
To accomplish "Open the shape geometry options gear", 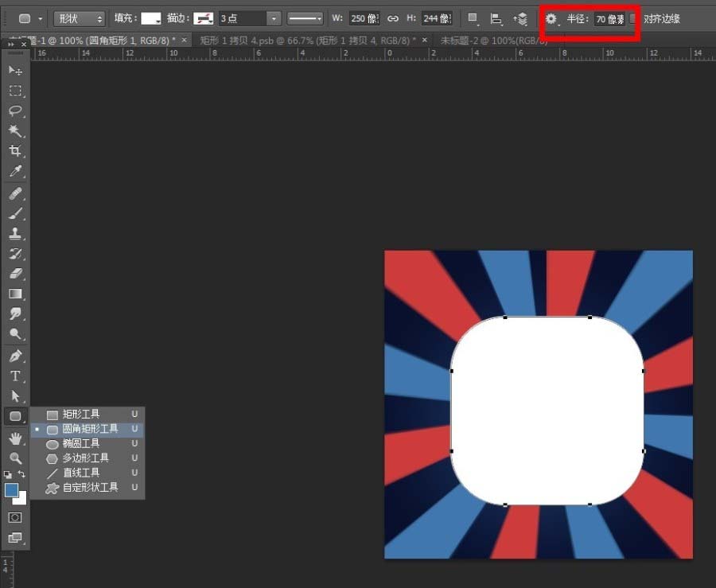I will pos(551,18).
